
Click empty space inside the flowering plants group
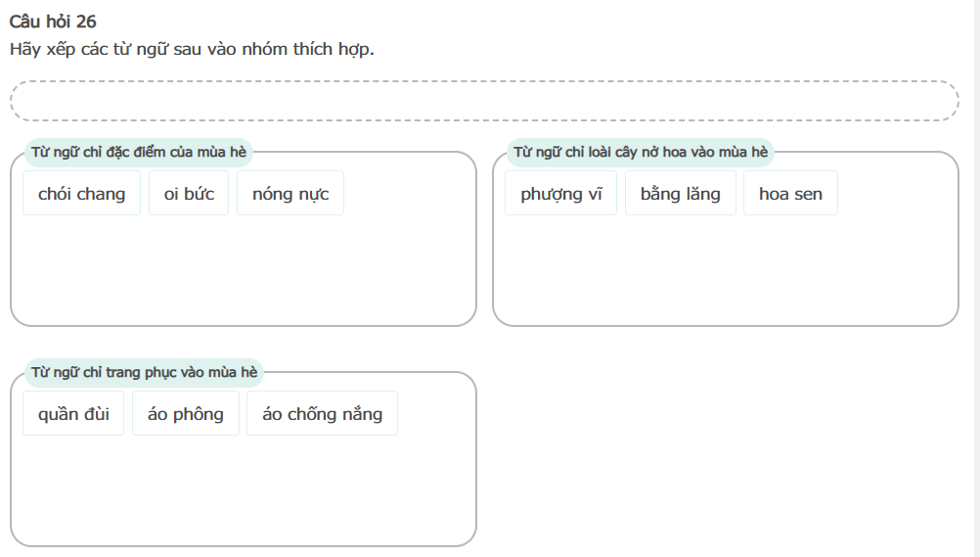coord(725,274)
